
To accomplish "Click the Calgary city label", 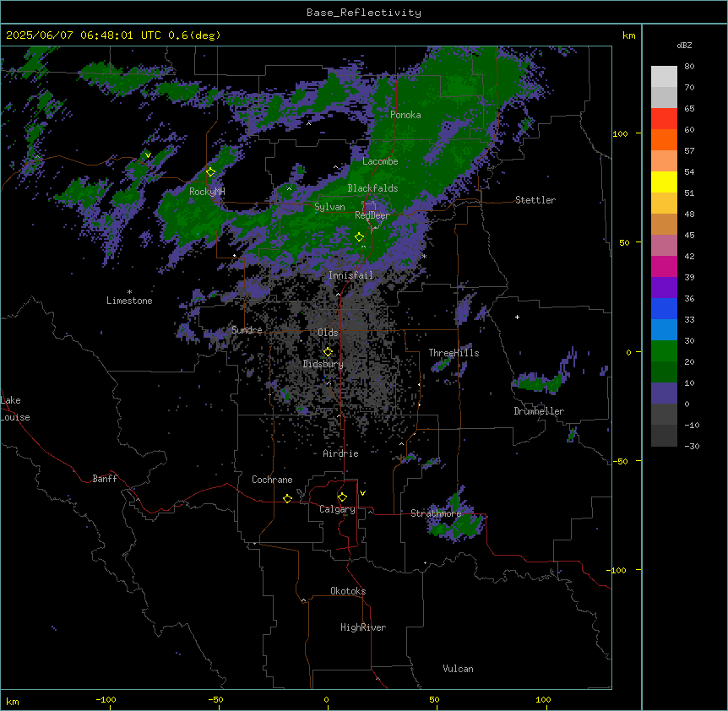I will pyautogui.click(x=337, y=509).
